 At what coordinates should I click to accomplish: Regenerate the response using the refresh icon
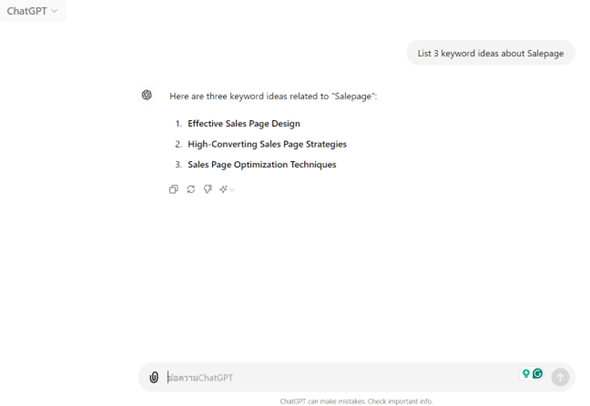[191, 189]
